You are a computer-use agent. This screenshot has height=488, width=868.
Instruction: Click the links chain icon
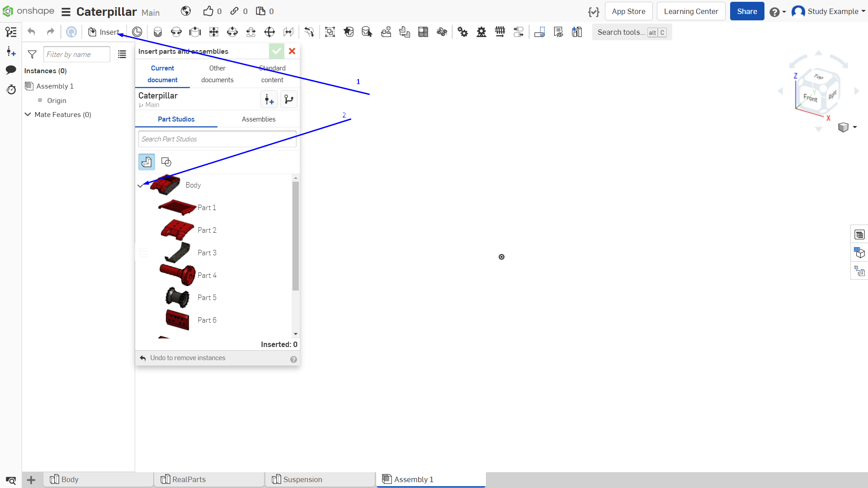(234, 11)
